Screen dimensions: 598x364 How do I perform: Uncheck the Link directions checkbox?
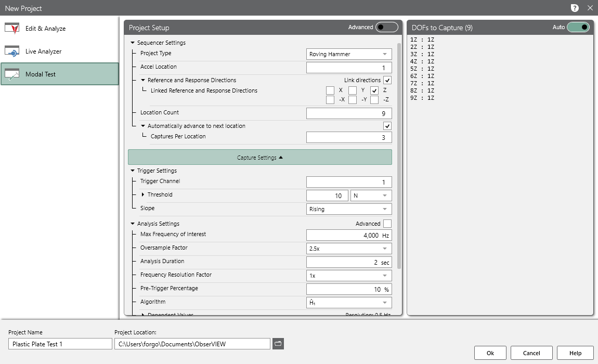(x=387, y=80)
